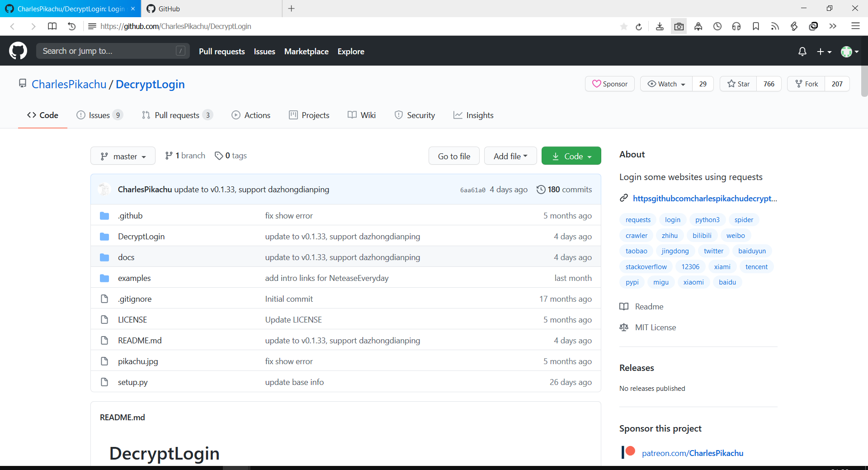Click browser forward arrow

tap(33, 26)
